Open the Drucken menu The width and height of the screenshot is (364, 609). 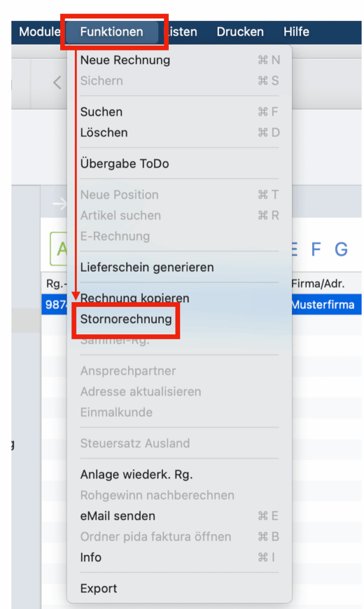click(x=240, y=32)
